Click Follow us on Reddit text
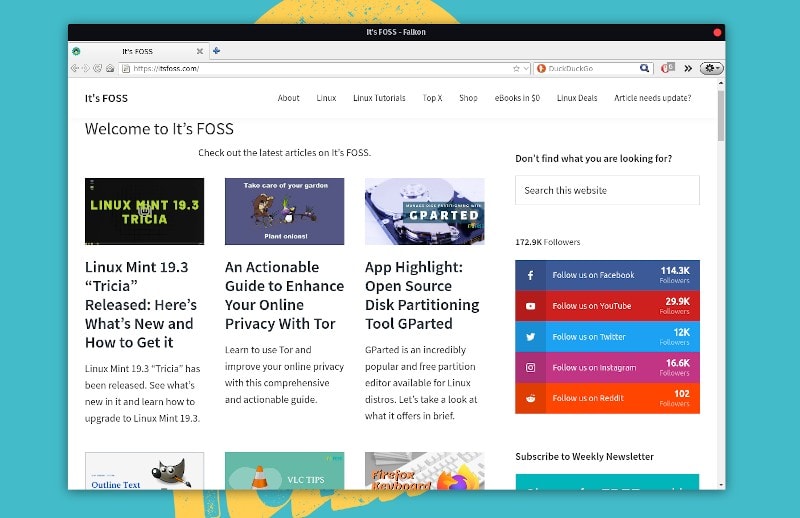Viewport: 800px width, 518px height. click(588, 398)
